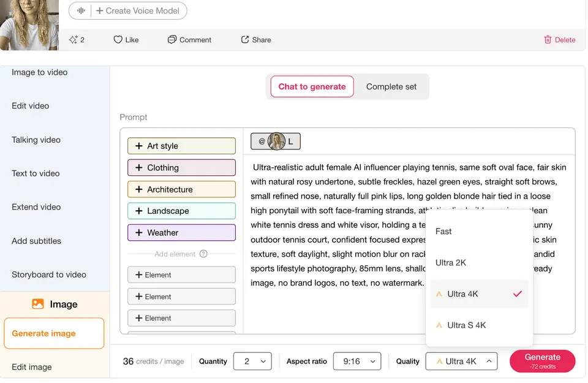The height and width of the screenshot is (383, 588).
Task: Click the Add element help question icon
Action: [x=203, y=254]
